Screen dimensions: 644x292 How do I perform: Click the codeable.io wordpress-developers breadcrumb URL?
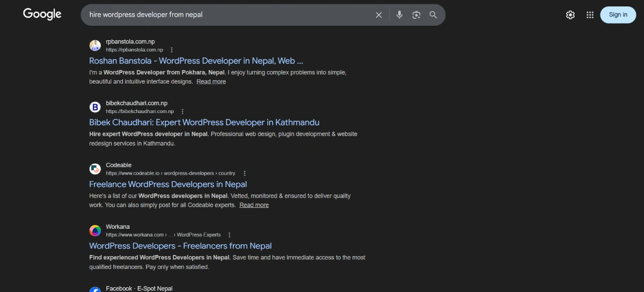[171, 174]
